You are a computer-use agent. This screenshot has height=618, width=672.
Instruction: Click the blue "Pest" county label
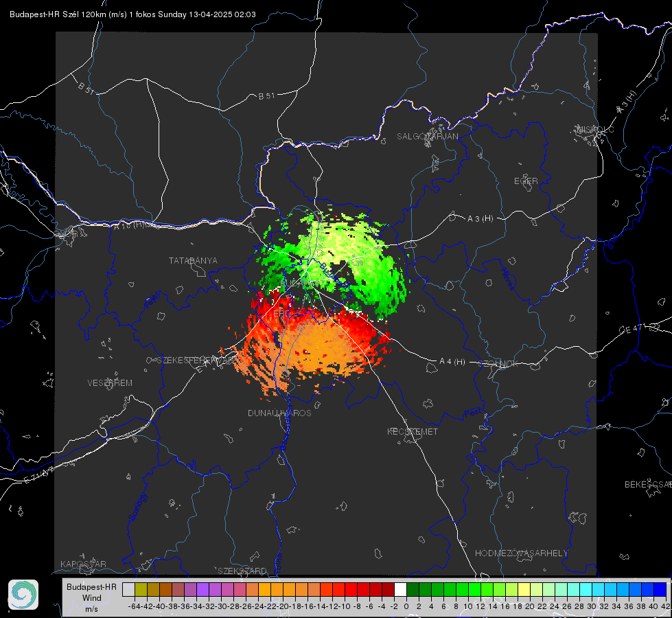[x=473, y=413]
